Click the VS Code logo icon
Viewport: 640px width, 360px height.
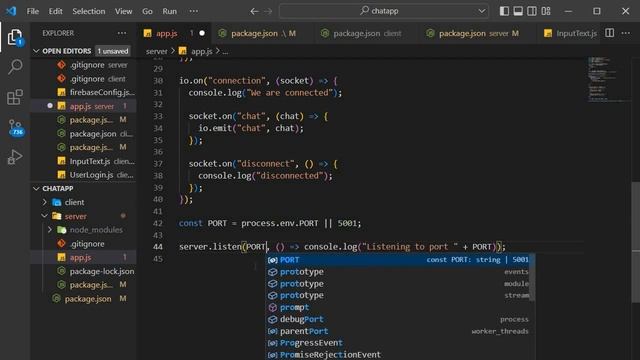pyautogui.click(x=11, y=11)
